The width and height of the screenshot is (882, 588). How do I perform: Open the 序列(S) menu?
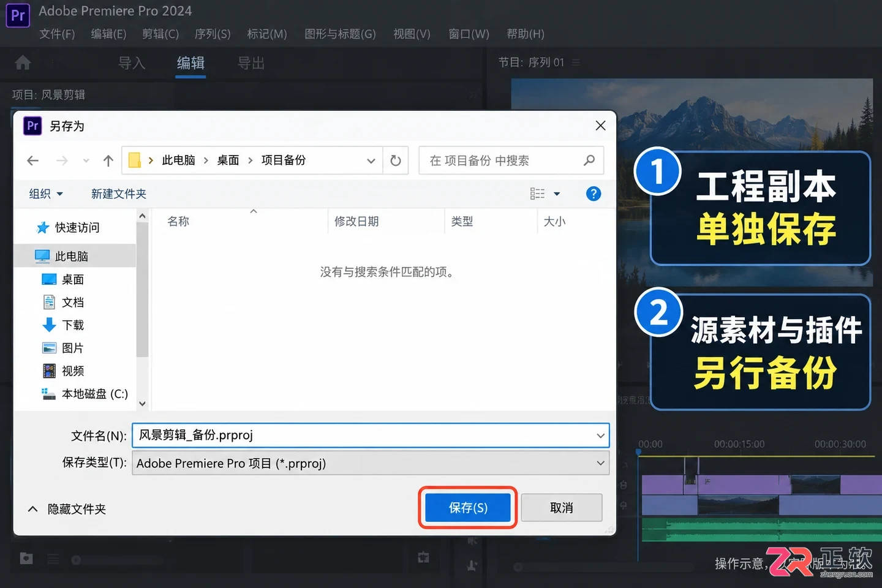coord(213,34)
